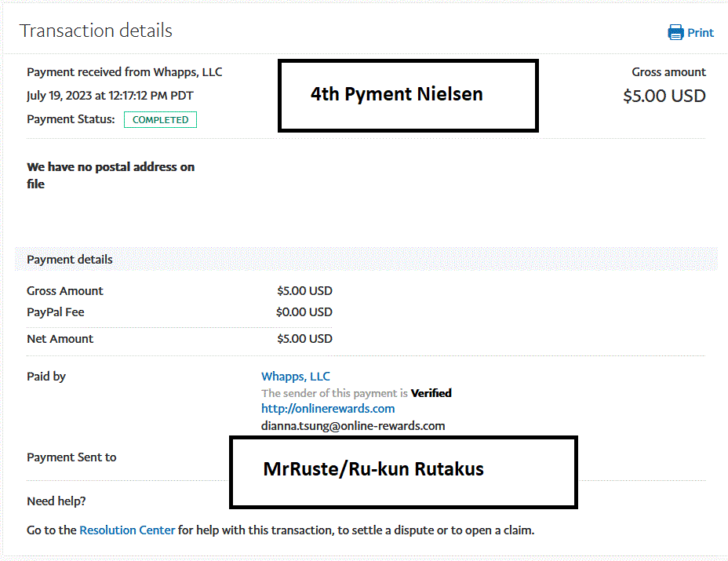Click the July 19, 2023 transaction timestamp
The height and width of the screenshot is (561, 728).
point(110,96)
